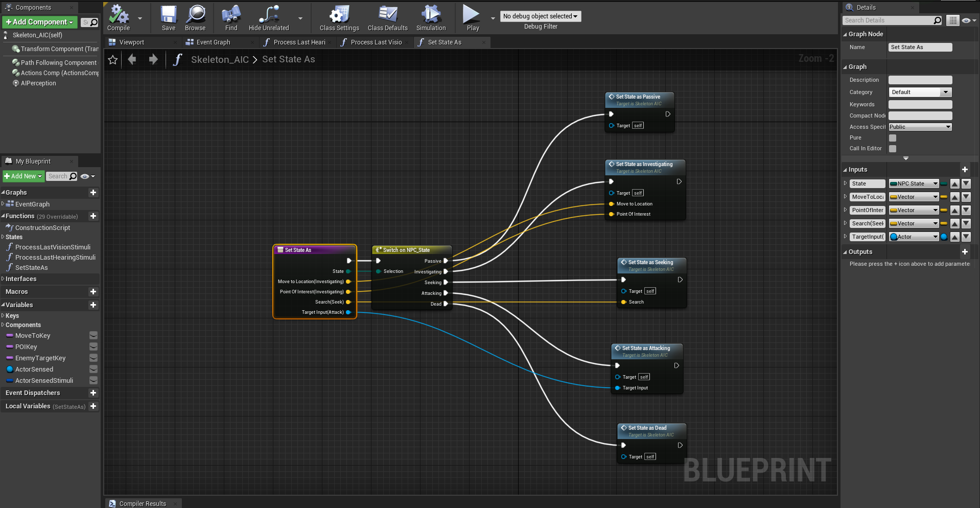Open Class Settings
The image size is (980, 508).
point(339,18)
